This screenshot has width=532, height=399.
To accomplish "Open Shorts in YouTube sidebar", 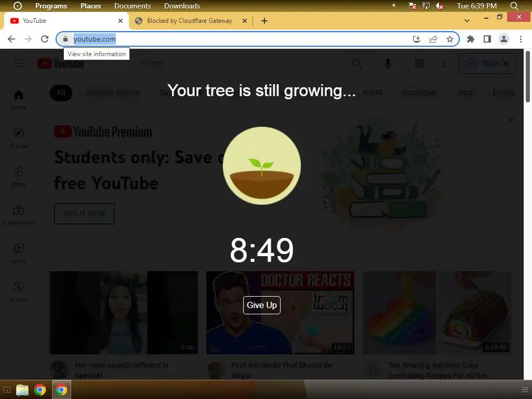I will pyautogui.click(x=19, y=177).
